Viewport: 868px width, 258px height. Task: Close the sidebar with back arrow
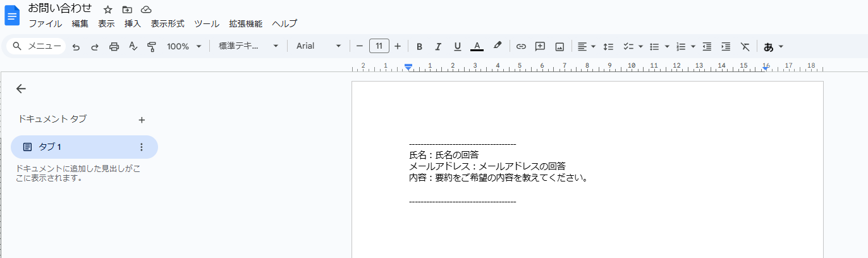[21, 89]
